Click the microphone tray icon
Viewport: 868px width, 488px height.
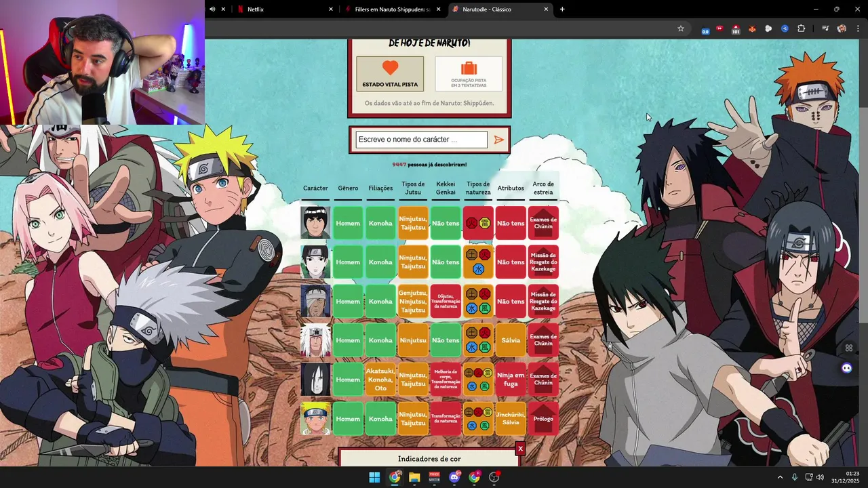pos(795,477)
